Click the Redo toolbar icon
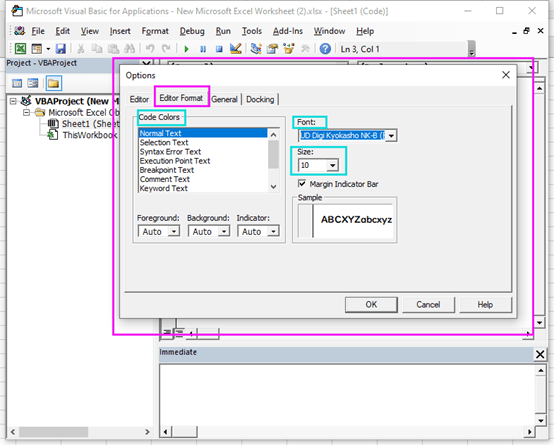The height and width of the screenshot is (445, 554). tap(166, 48)
